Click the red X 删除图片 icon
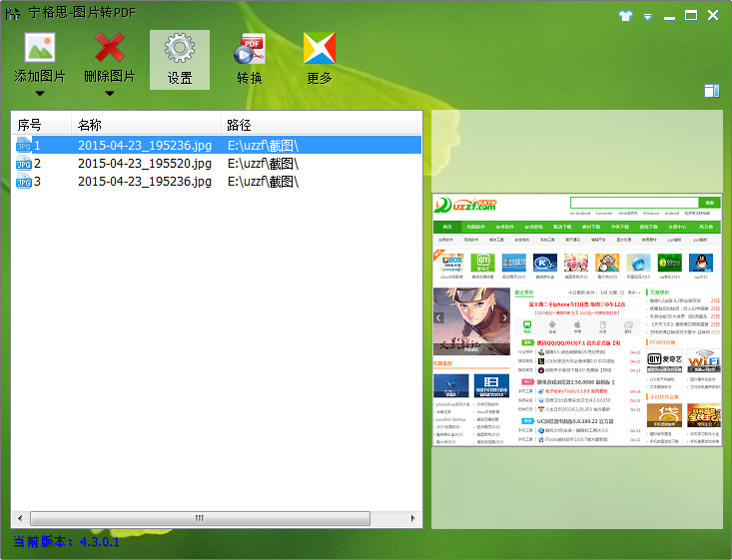Image resolution: width=732 pixels, height=560 pixels. click(110, 49)
